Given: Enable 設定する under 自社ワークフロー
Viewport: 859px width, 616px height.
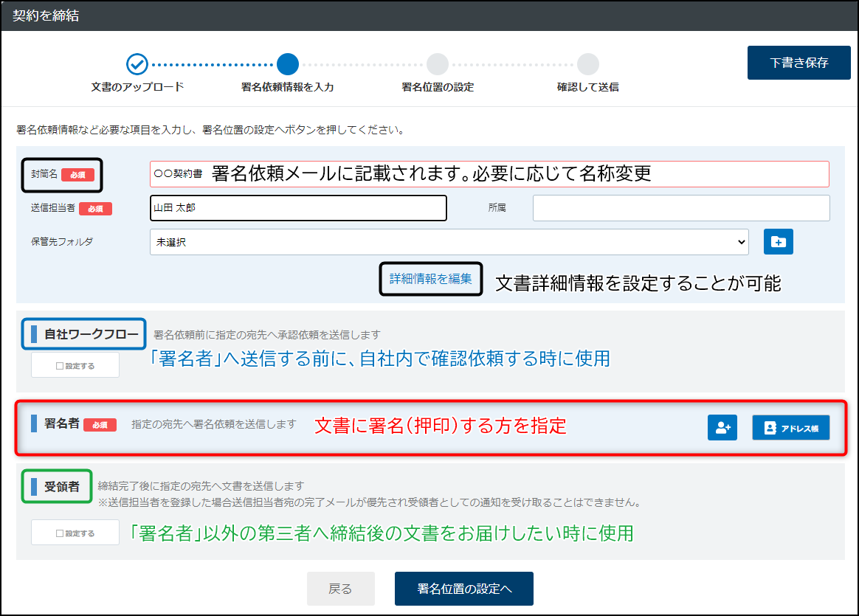Looking at the screenshot, I should pyautogui.click(x=75, y=365).
